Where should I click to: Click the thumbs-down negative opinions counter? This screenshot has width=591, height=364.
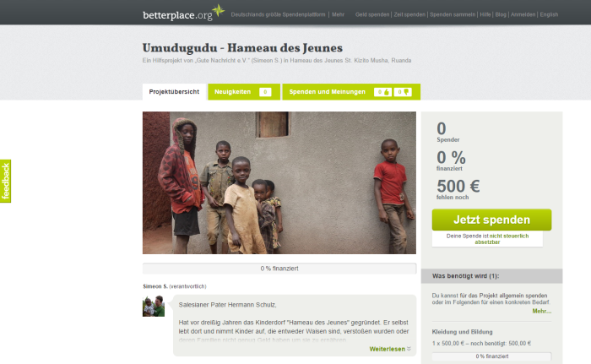[x=403, y=92]
